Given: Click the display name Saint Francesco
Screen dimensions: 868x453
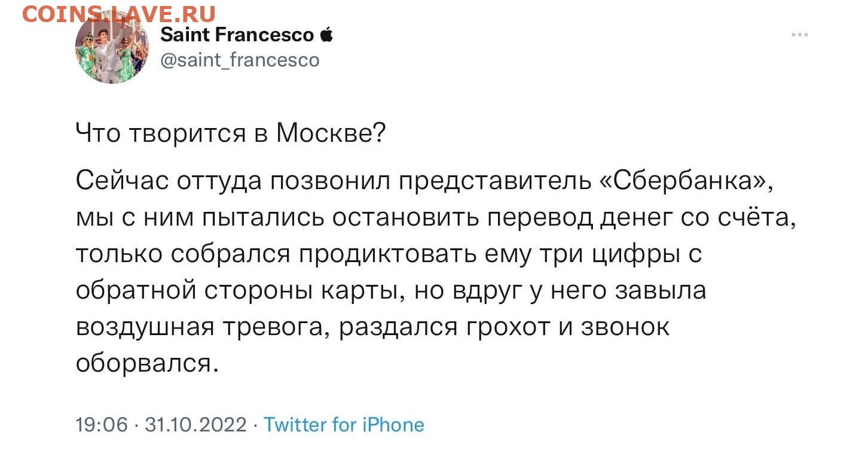Looking at the screenshot, I should click(x=237, y=35).
